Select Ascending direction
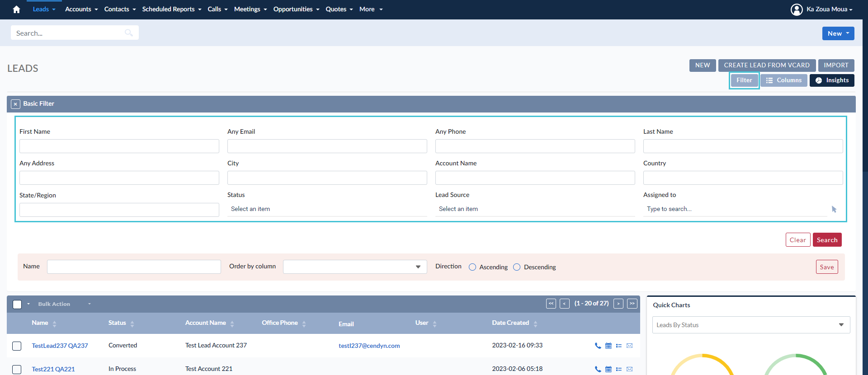 [x=472, y=267]
